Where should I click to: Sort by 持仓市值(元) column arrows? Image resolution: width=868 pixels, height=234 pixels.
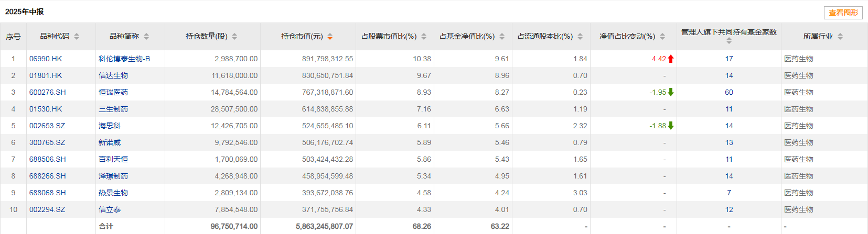330,36
